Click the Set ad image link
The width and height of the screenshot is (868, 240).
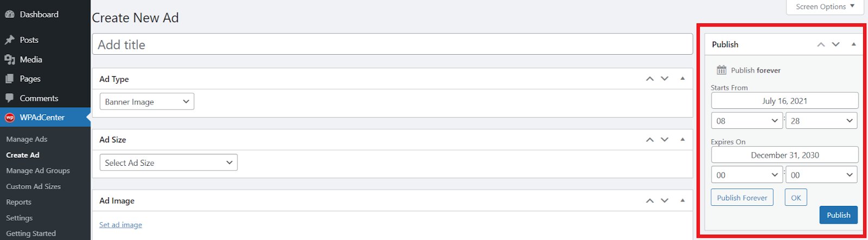120,225
